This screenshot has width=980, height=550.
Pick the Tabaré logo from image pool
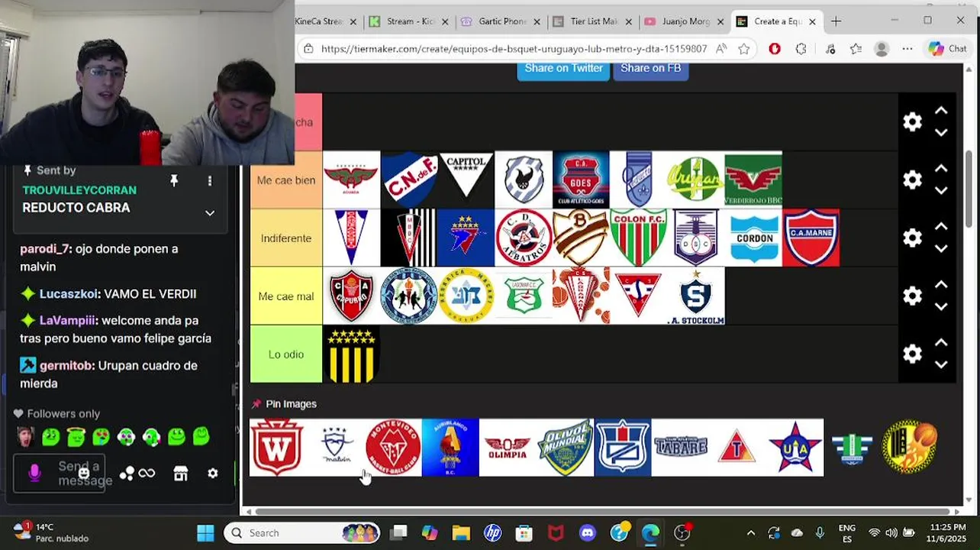tap(680, 447)
